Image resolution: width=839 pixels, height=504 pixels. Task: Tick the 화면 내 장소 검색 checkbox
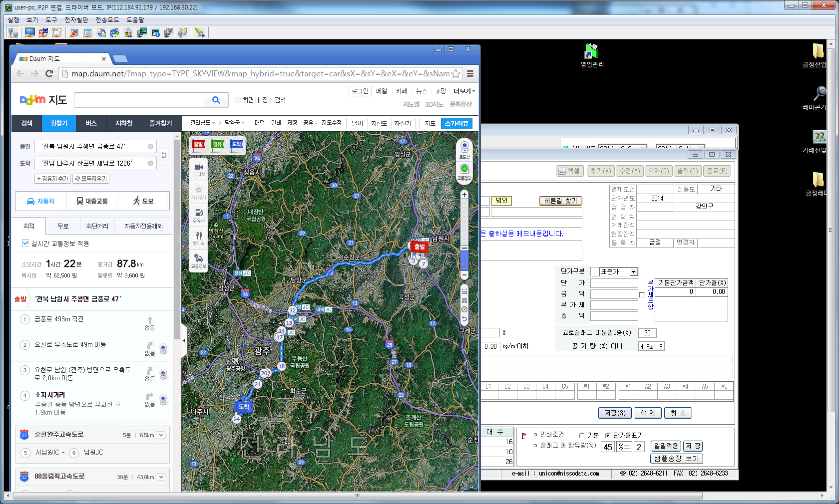(x=238, y=100)
